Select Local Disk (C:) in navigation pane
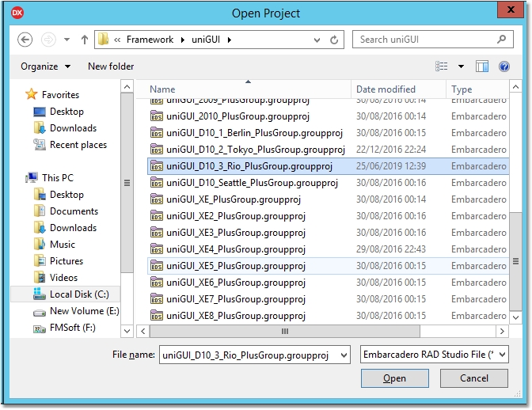 coord(78,294)
